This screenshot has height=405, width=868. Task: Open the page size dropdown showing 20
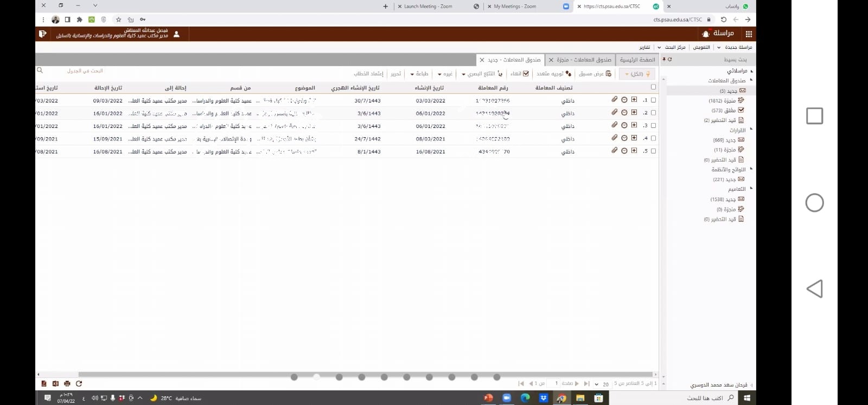click(602, 384)
